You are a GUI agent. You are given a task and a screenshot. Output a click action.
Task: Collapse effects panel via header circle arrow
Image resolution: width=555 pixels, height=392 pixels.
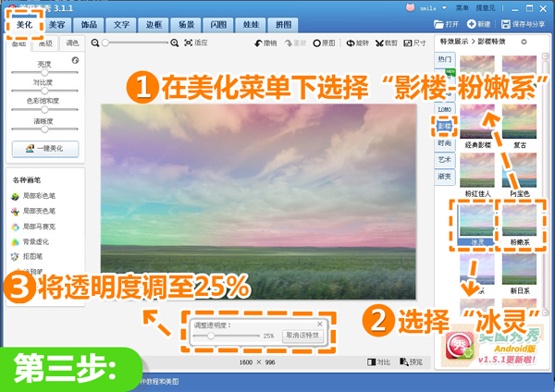pyautogui.click(x=524, y=42)
